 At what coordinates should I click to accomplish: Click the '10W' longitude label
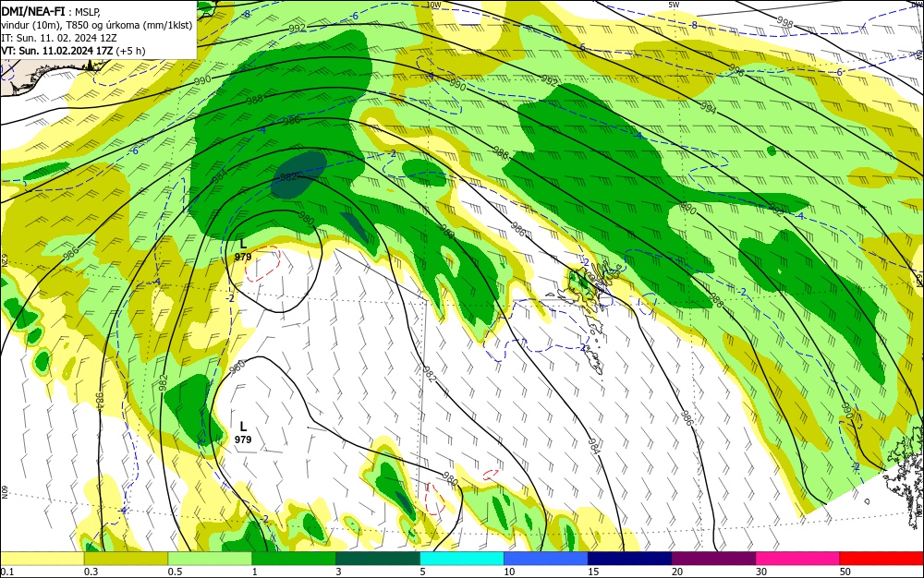433,5
